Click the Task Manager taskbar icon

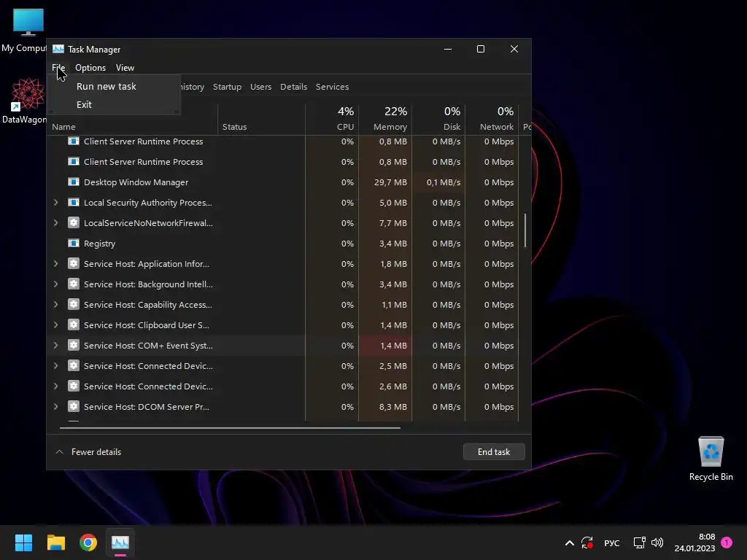(120, 542)
